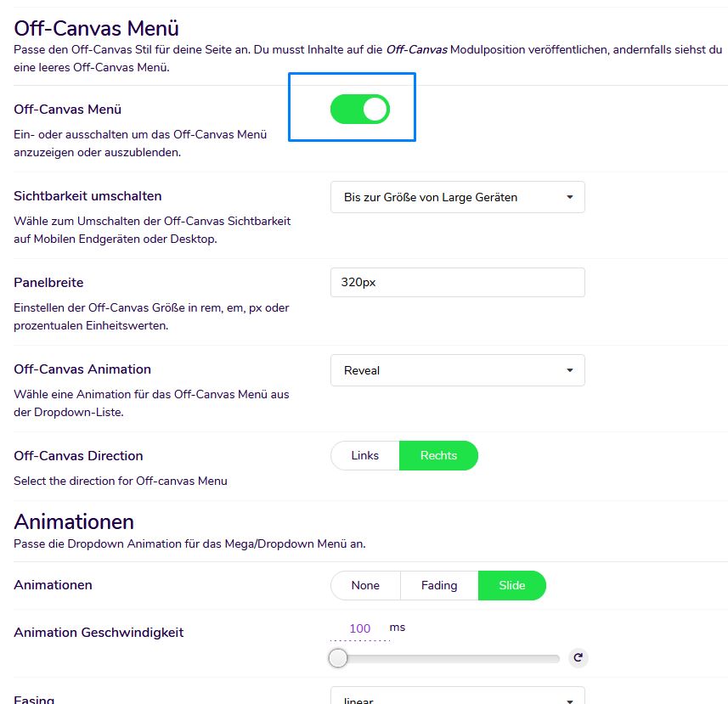Set dropdown animation to None

click(x=365, y=585)
